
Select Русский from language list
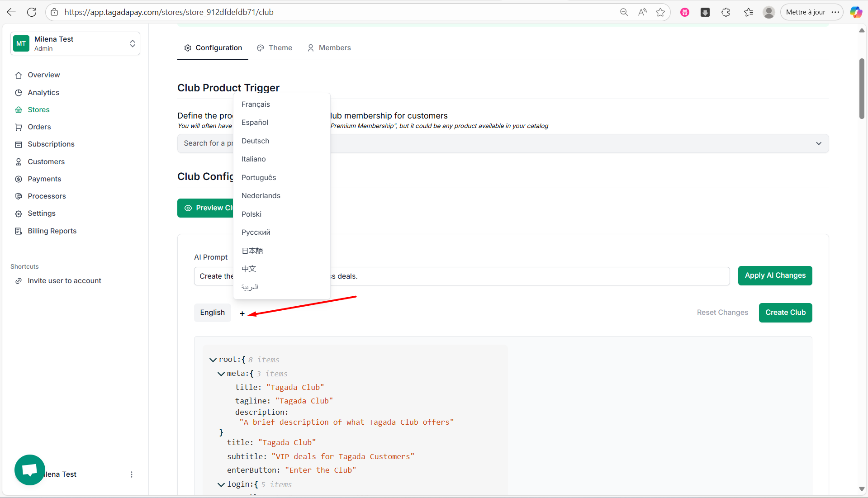(x=281, y=232)
